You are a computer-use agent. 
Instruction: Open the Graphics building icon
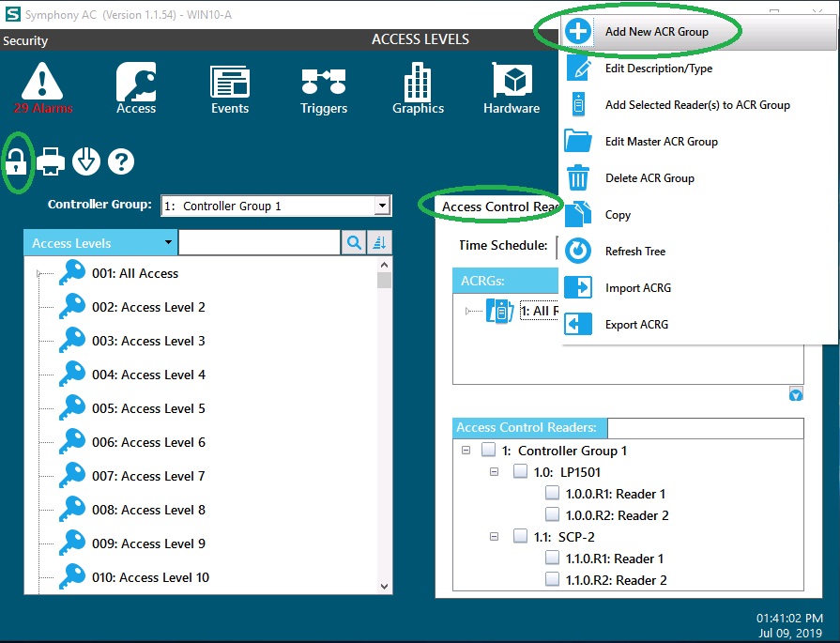pyautogui.click(x=418, y=82)
